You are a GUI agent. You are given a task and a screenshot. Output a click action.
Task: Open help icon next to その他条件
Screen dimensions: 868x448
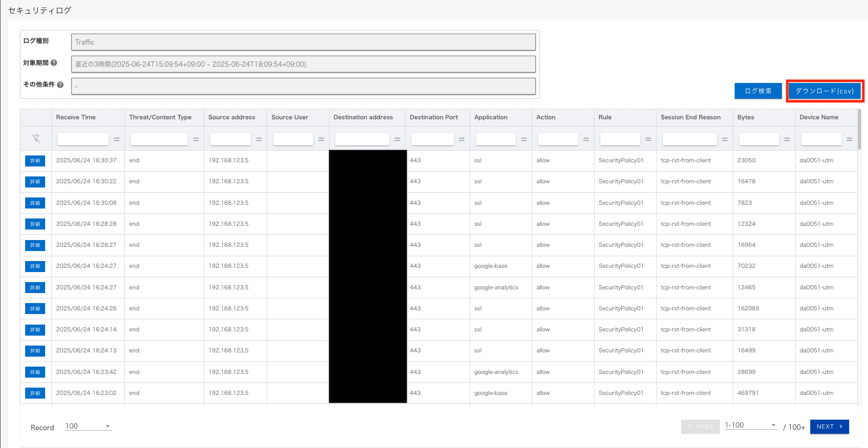click(60, 85)
